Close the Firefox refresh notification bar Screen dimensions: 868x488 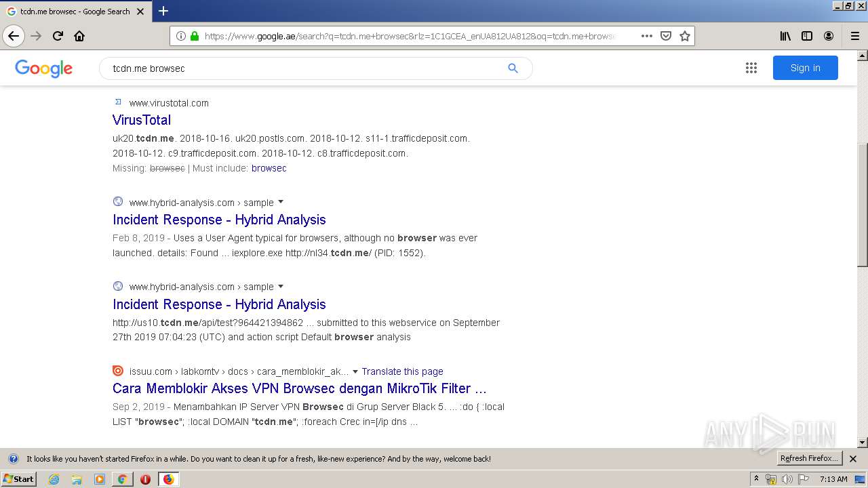click(853, 459)
